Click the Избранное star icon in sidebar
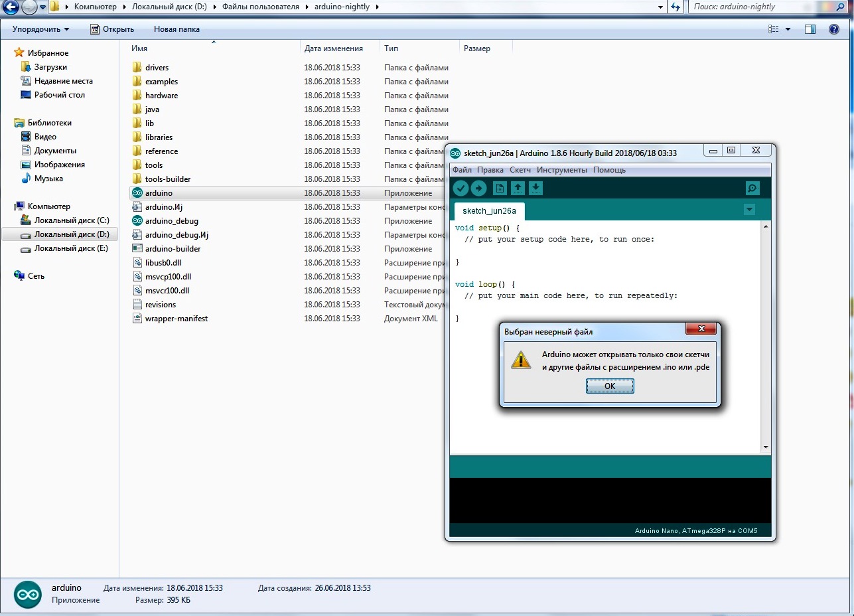Image resolution: width=854 pixels, height=616 pixels. pyautogui.click(x=19, y=53)
